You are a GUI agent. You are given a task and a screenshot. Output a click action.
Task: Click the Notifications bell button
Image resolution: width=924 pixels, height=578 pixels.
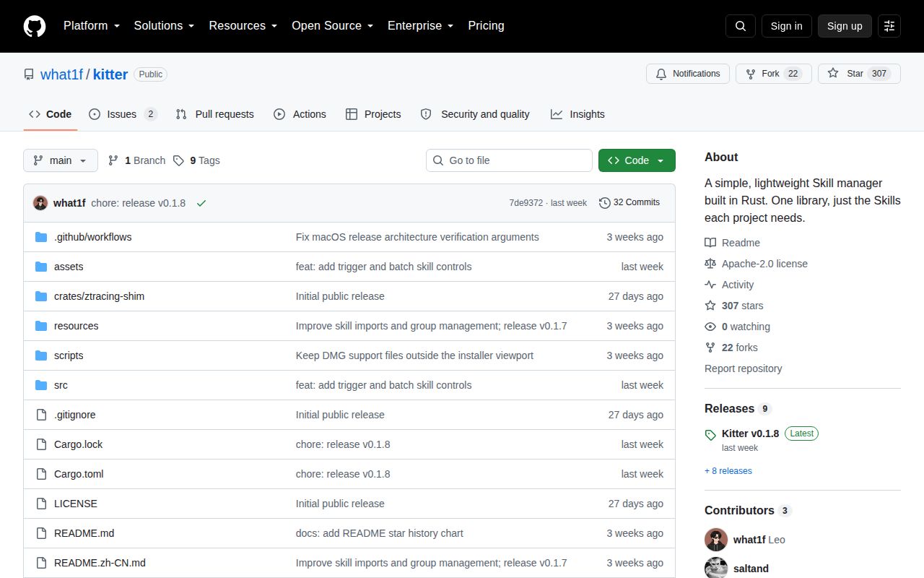click(x=688, y=74)
